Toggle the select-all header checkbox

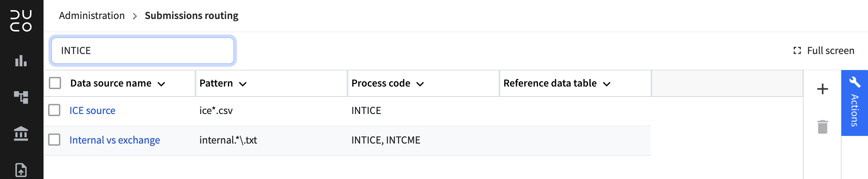pyautogui.click(x=55, y=83)
